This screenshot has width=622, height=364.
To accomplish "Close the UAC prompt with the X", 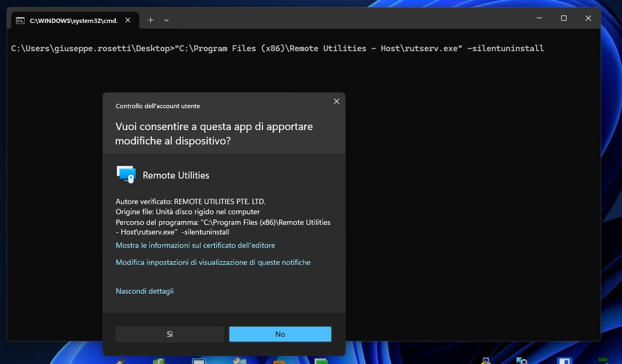I will 337,101.
